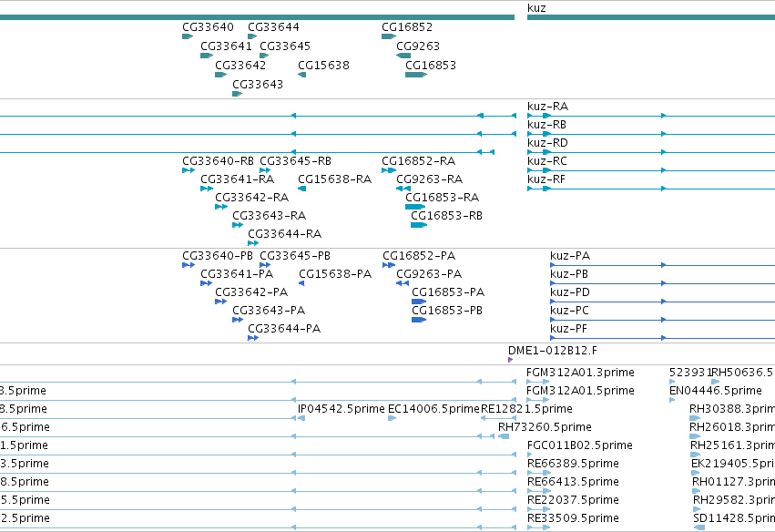Click the CG33640-PB protein label
775x532 pixels.
[x=218, y=256]
